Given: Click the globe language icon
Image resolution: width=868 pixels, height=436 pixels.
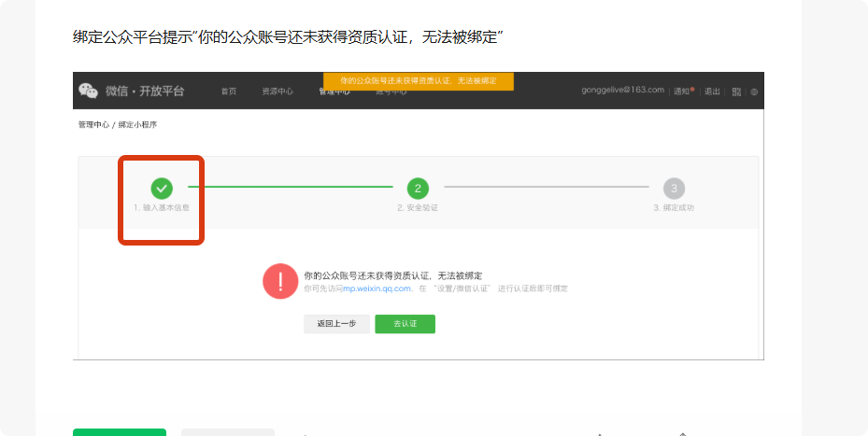Looking at the screenshot, I should [754, 92].
